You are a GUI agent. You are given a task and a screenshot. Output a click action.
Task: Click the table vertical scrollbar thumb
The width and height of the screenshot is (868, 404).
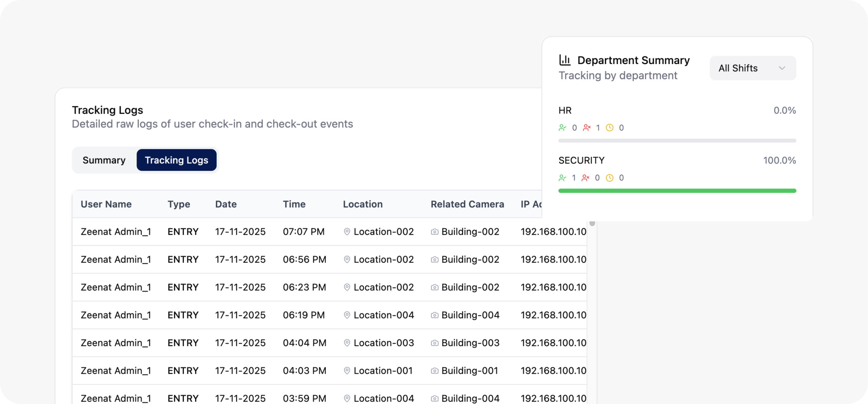coord(592,224)
